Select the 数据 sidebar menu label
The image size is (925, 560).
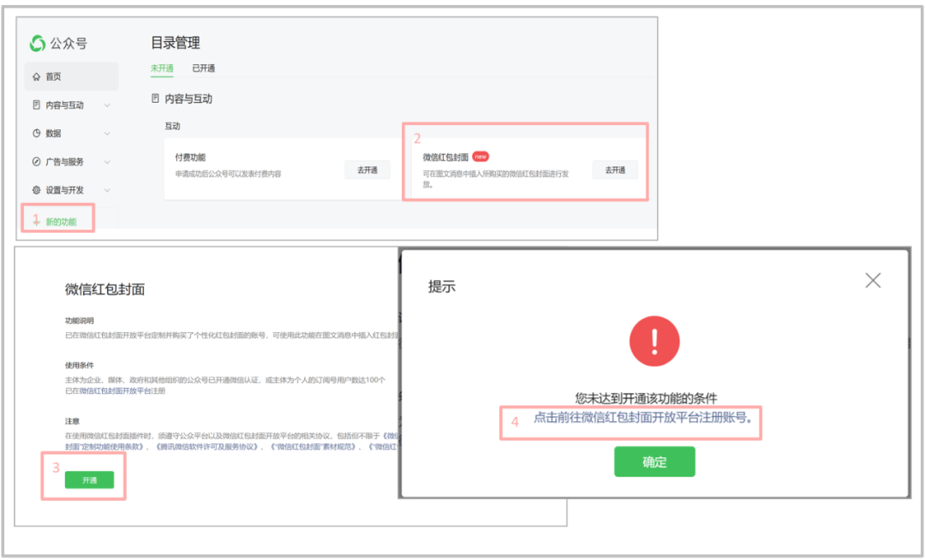pyautogui.click(x=54, y=134)
